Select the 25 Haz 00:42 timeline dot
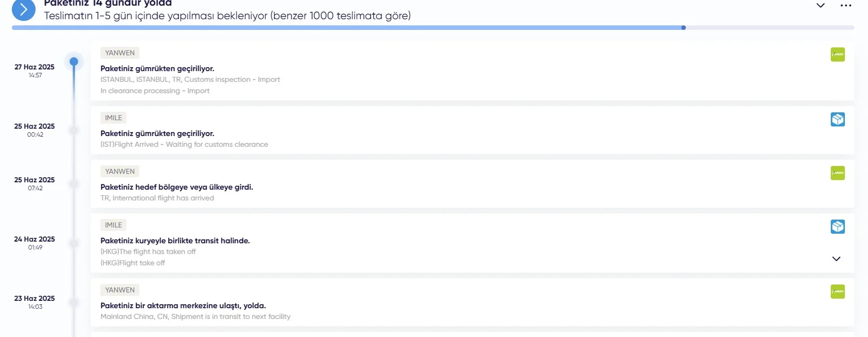Screen dimensions: 868x337 tap(74, 130)
